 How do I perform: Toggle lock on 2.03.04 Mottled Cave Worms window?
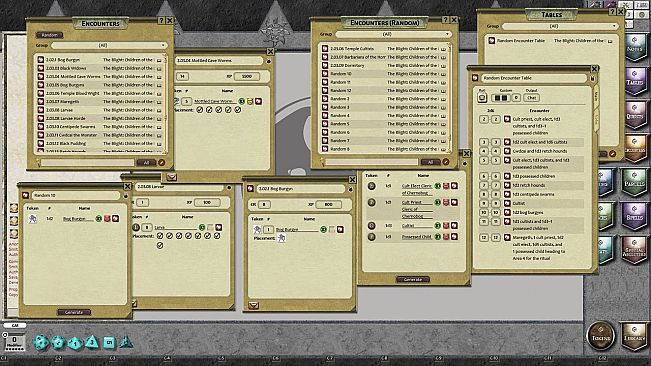(x=269, y=61)
